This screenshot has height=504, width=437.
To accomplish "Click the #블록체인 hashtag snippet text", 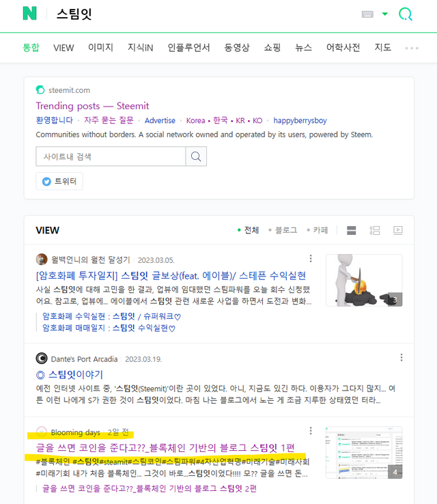I will pos(172,467).
